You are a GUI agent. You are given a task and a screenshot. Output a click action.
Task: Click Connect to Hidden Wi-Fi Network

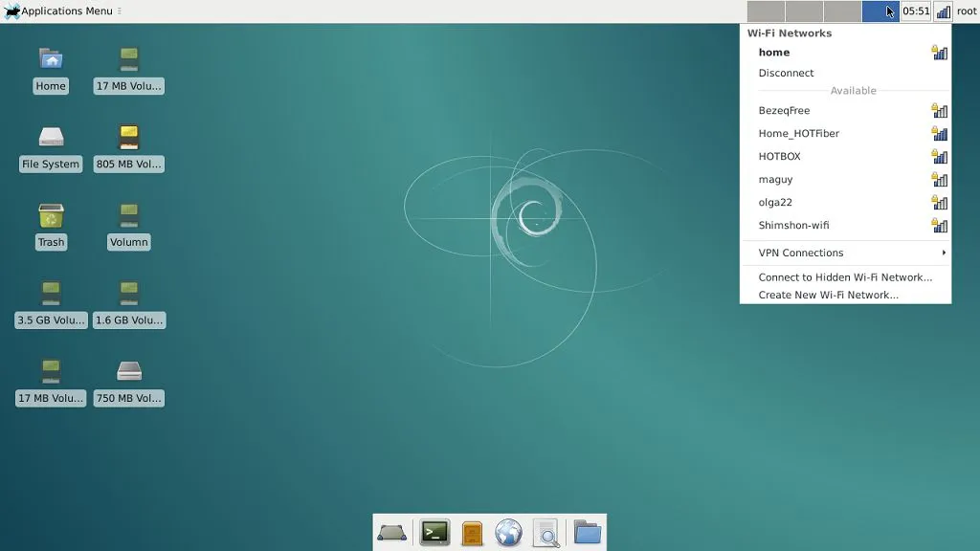pyautogui.click(x=845, y=277)
